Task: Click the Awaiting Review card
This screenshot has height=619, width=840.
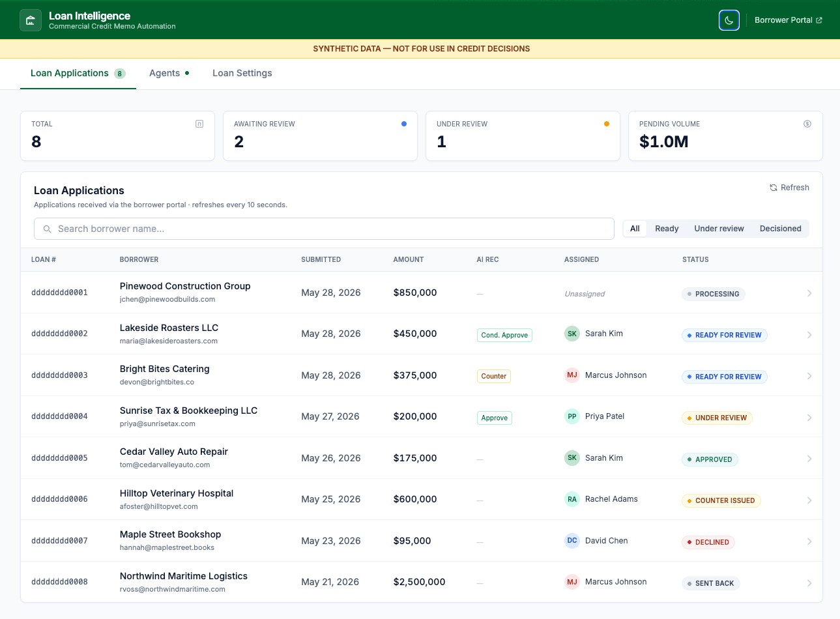Action: coord(320,136)
